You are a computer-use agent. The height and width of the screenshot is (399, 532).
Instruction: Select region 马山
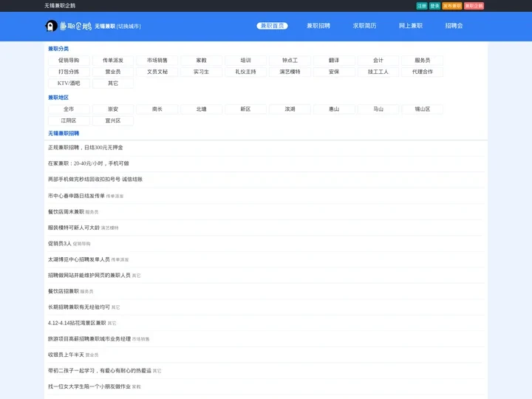[378, 109]
